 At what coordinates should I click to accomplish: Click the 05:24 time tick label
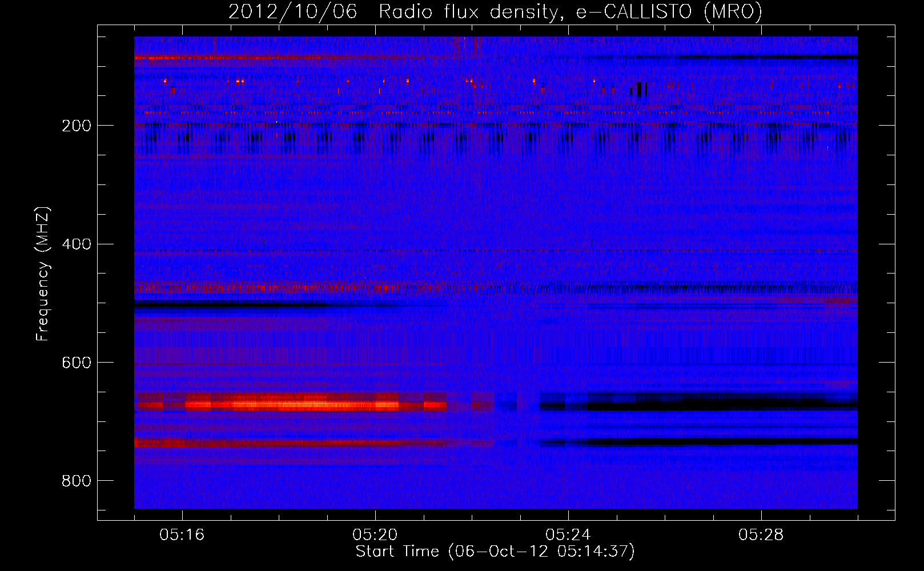568,534
